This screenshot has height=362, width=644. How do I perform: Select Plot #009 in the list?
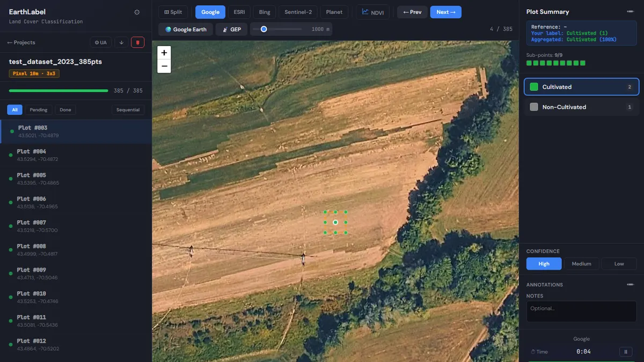76,274
